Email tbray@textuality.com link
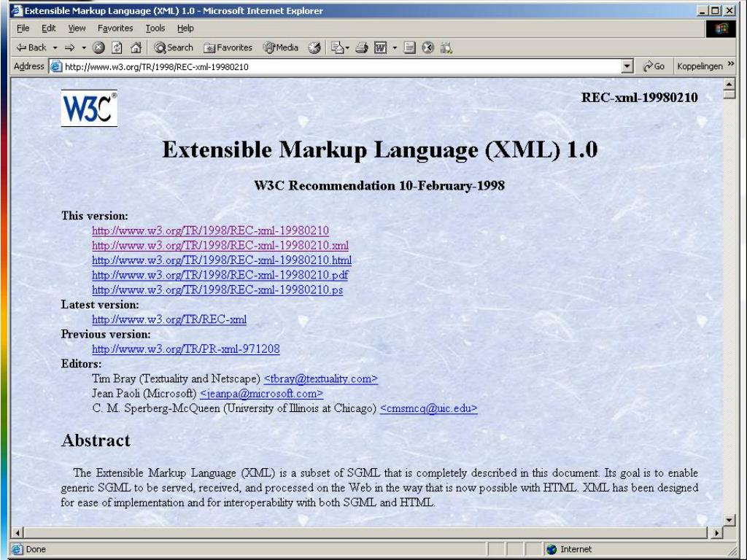The image size is (747, 560). [x=321, y=378]
